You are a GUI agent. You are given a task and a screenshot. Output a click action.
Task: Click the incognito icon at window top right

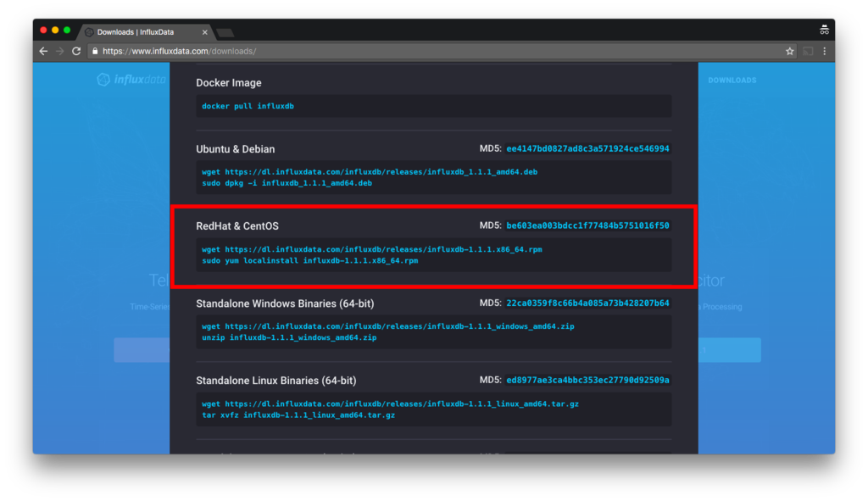point(824,30)
